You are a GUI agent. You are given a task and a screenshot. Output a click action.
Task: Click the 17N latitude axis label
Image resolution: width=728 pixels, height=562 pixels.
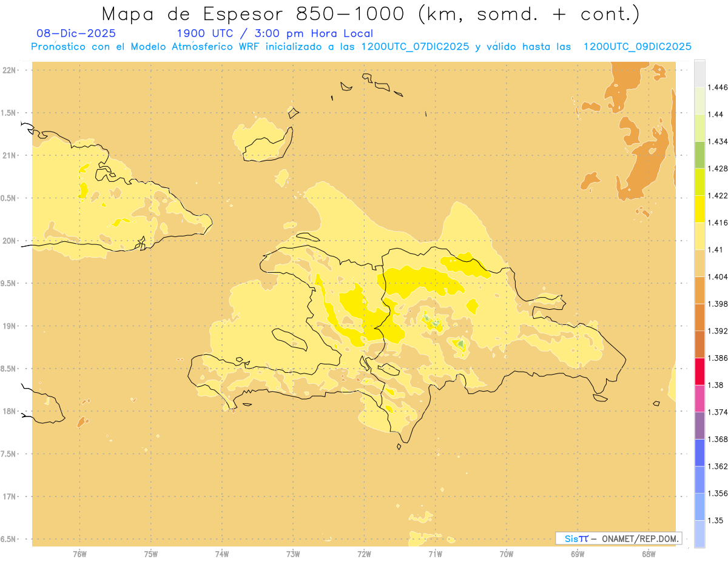9,497
